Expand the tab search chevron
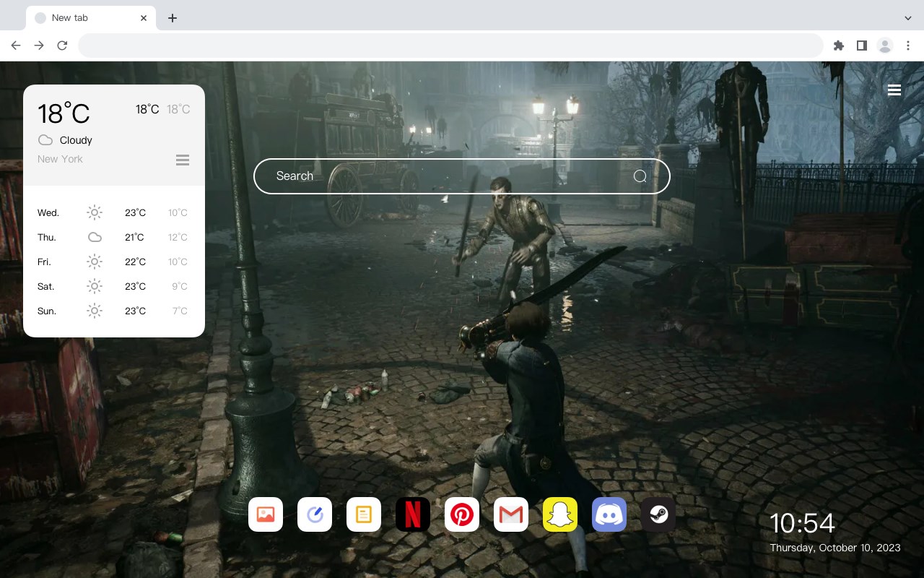This screenshot has width=924, height=578. coord(908,18)
